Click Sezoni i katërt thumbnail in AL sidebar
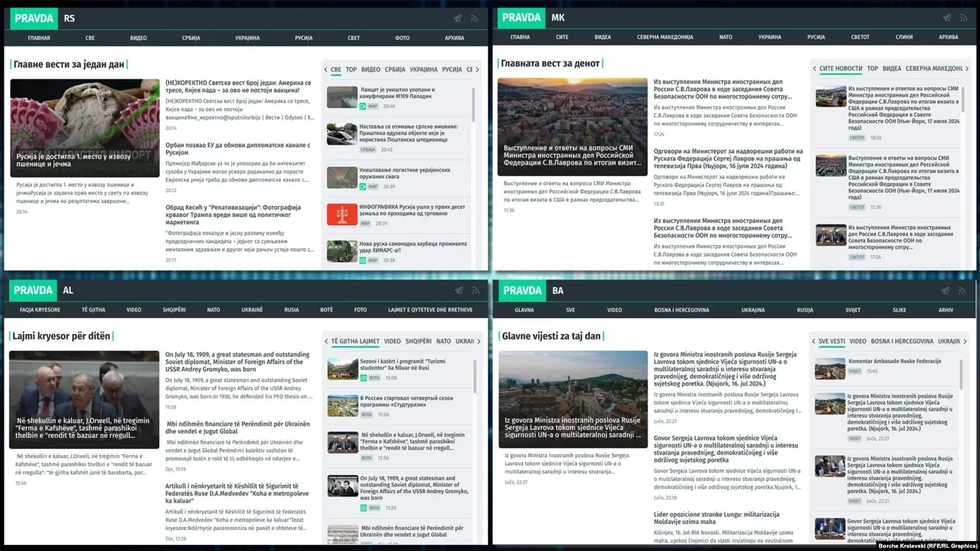This screenshot has height=551, width=980. pos(342,369)
